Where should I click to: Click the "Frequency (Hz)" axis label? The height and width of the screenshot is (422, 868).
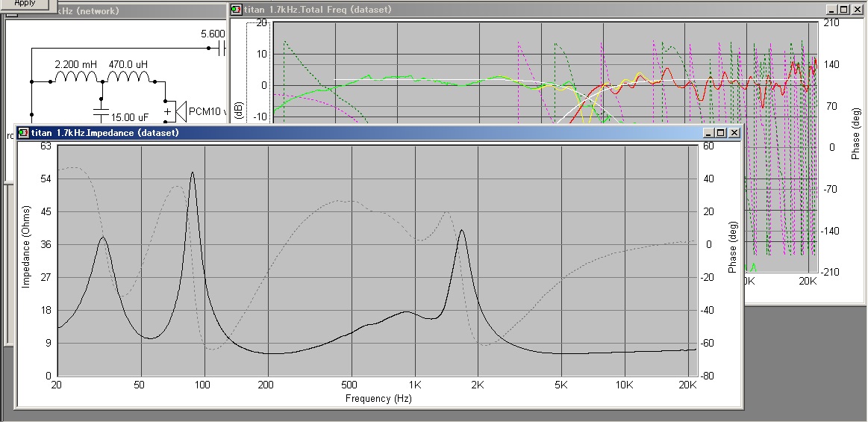(378, 398)
